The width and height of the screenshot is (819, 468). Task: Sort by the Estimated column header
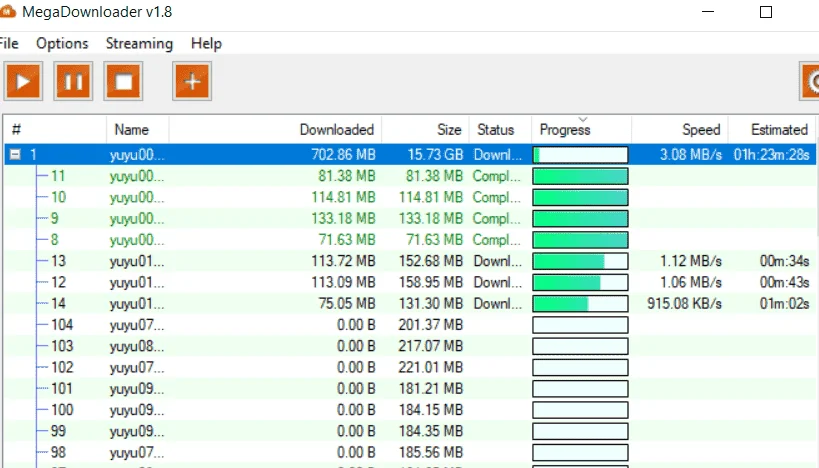point(772,130)
